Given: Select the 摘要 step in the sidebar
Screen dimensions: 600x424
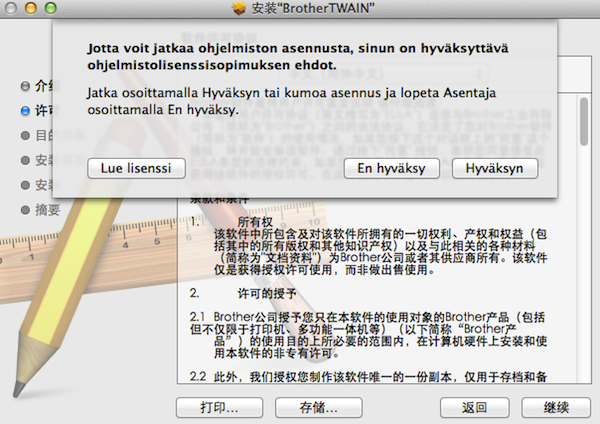Looking at the screenshot, I should [x=48, y=210].
